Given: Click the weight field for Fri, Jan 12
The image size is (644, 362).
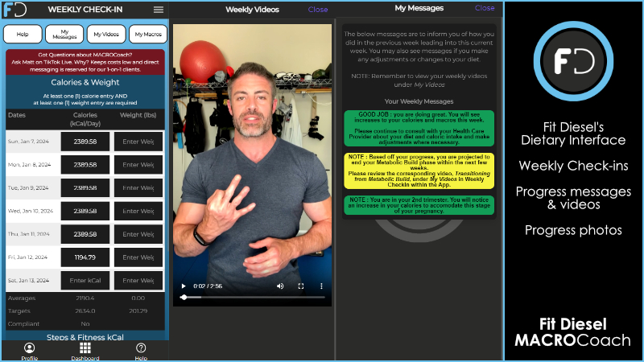Looking at the screenshot, I should point(138,257).
